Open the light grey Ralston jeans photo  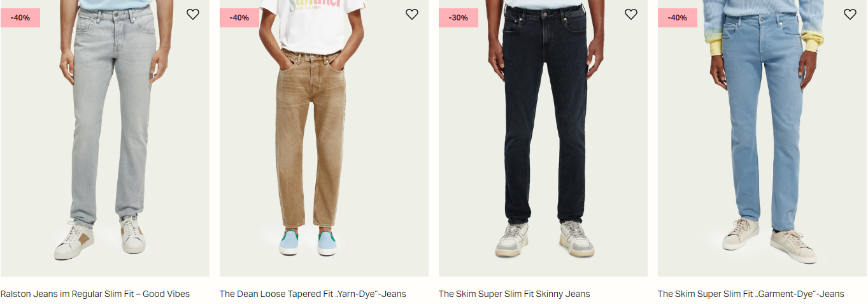[104, 138]
